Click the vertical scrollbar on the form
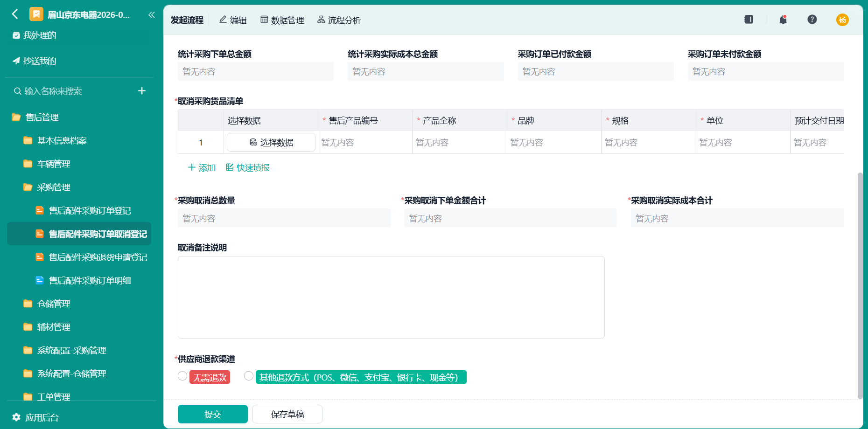 [860, 285]
